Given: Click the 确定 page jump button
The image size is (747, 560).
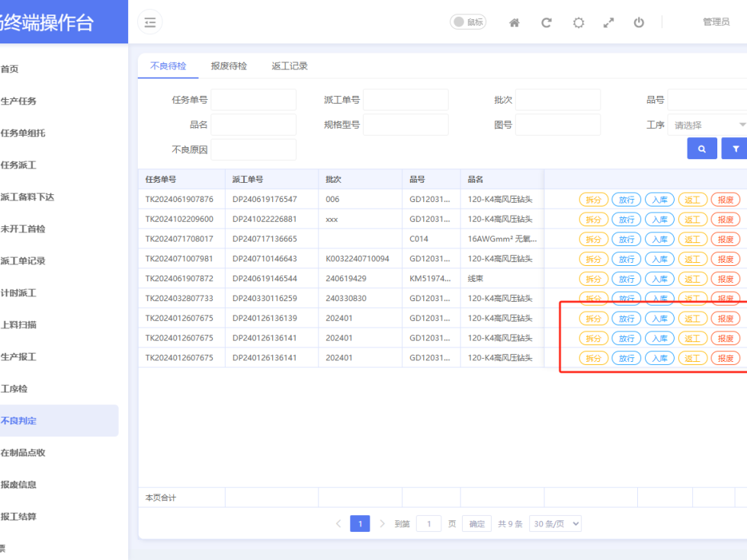Looking at the screenshot, I should tap(476, 523).
